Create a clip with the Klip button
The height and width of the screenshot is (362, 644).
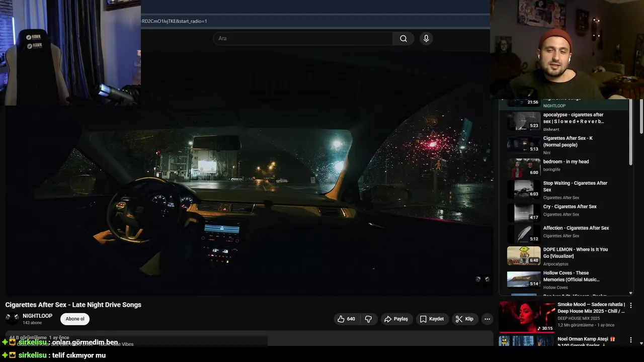tap(464, 319)
